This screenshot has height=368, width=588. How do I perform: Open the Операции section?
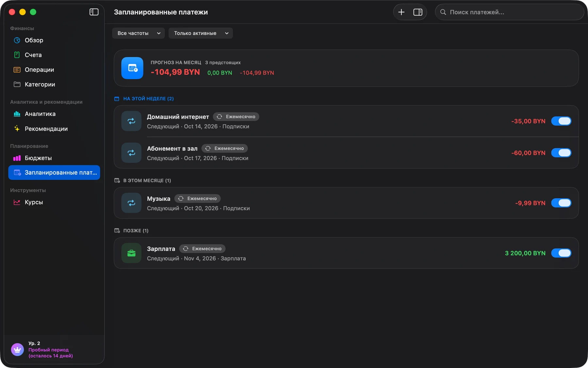tap(54, 70)
